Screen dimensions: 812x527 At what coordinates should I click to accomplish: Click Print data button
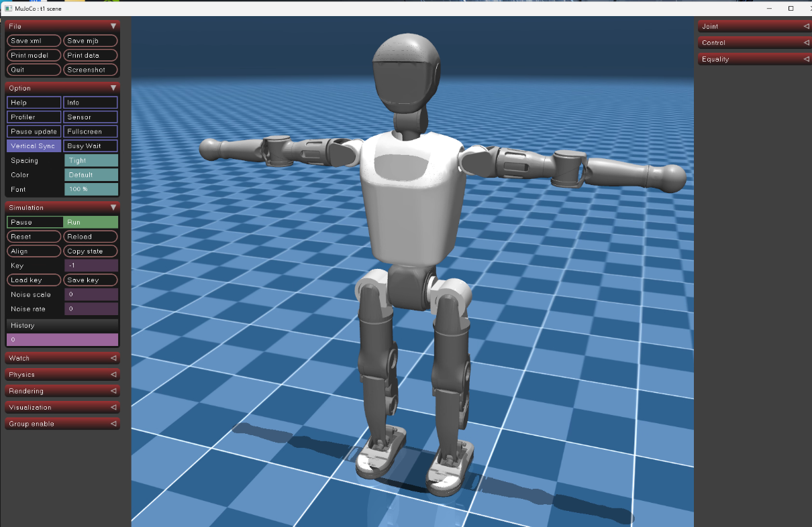click(91, 56)
